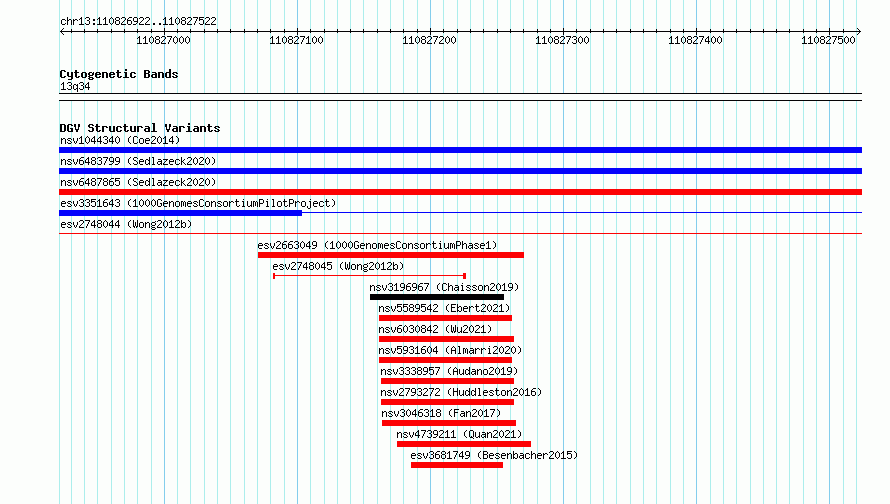This screenshot has width=890, height=504.
Task: Select the blue bar under nsv6483799
Action: 460,171
